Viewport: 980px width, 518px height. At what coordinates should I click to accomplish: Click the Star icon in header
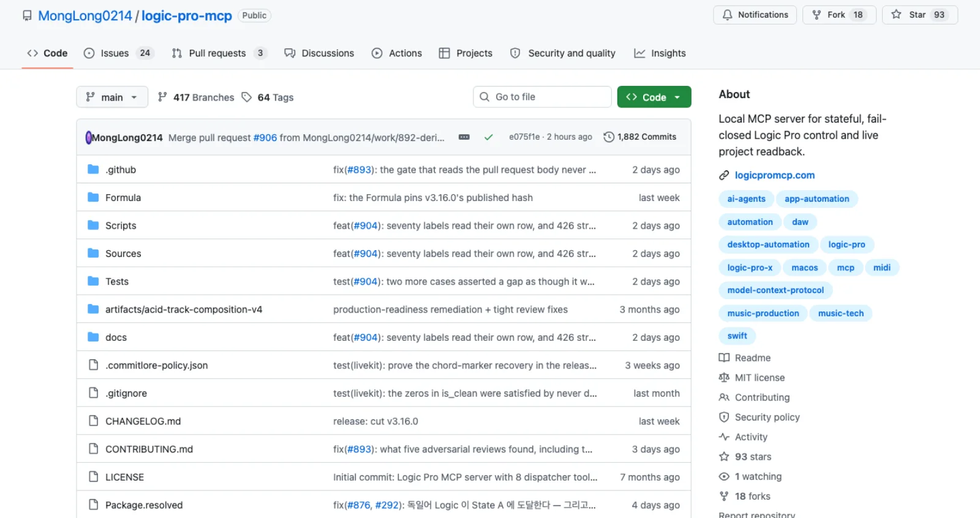896,15
